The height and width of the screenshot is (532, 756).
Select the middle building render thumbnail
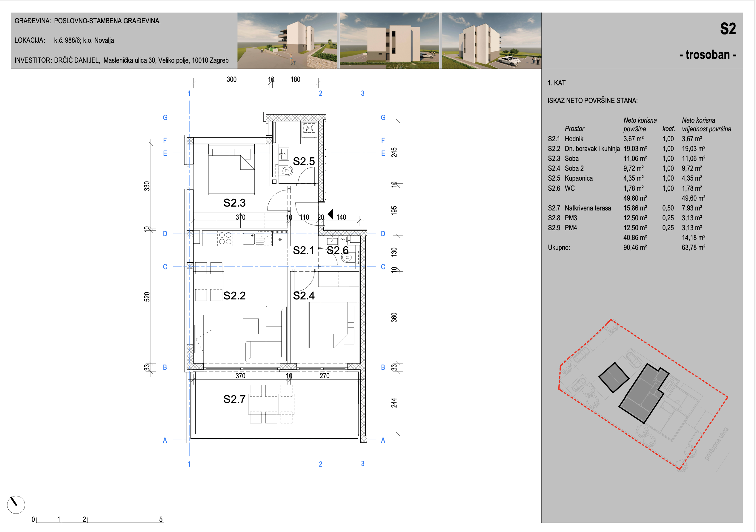point(389,41)
